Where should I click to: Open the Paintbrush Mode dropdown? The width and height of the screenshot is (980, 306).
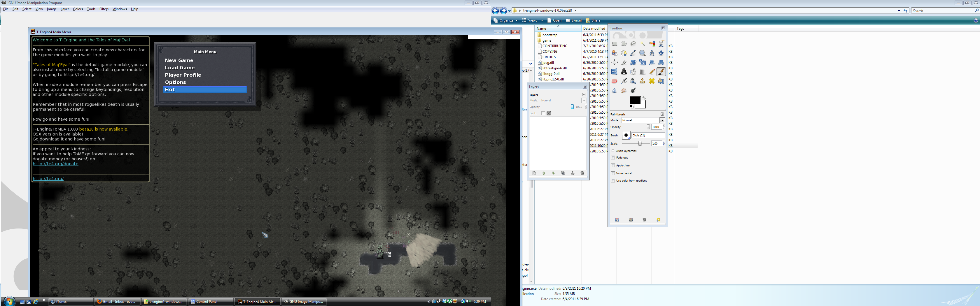click(x=662, y=120)
